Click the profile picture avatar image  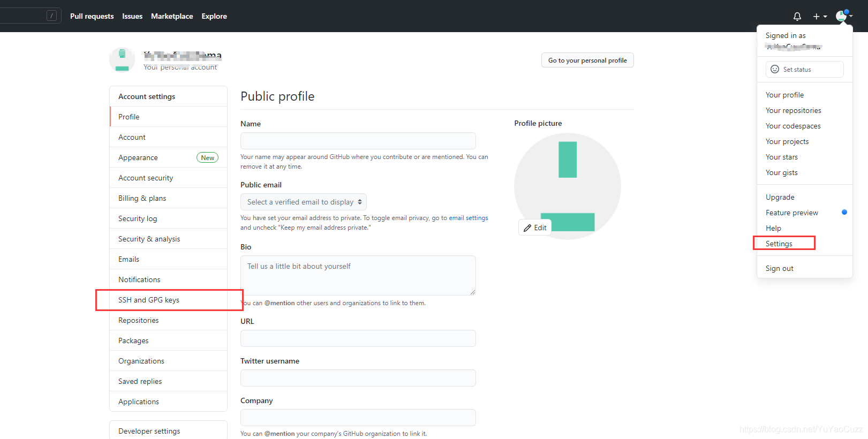[x=568, y=186]
